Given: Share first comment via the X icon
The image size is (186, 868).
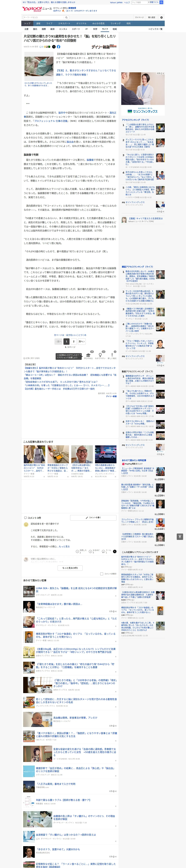Looking at the screenshot, I should pyautogui.click(x=114, y=552).
